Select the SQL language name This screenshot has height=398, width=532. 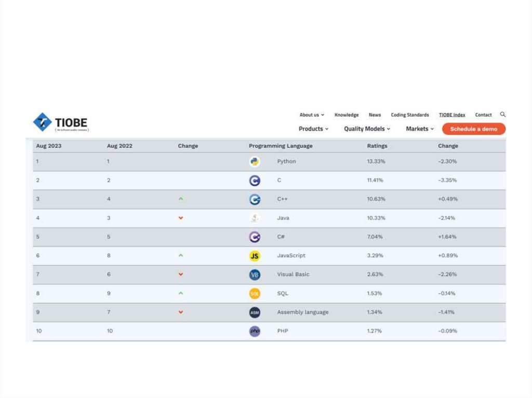click(282, 293)
